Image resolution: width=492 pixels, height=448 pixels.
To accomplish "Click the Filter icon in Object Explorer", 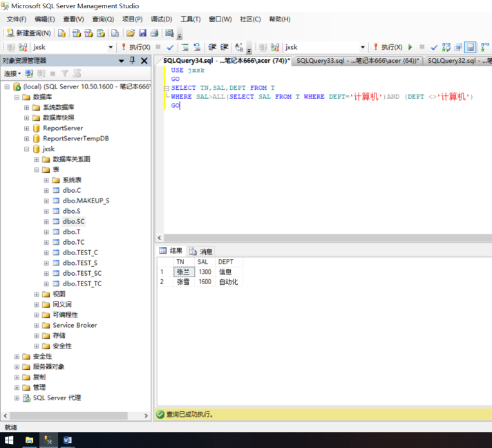I will [x=65, y=73].
